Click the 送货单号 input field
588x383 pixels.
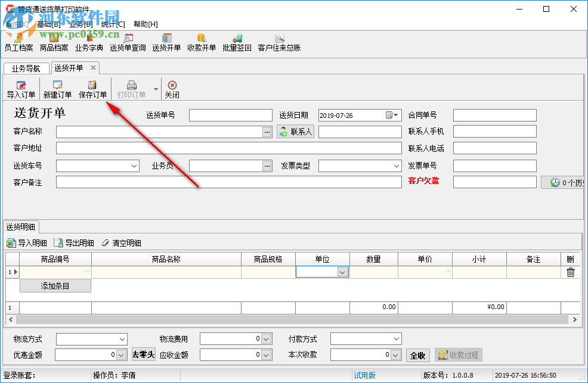(231, 116)
